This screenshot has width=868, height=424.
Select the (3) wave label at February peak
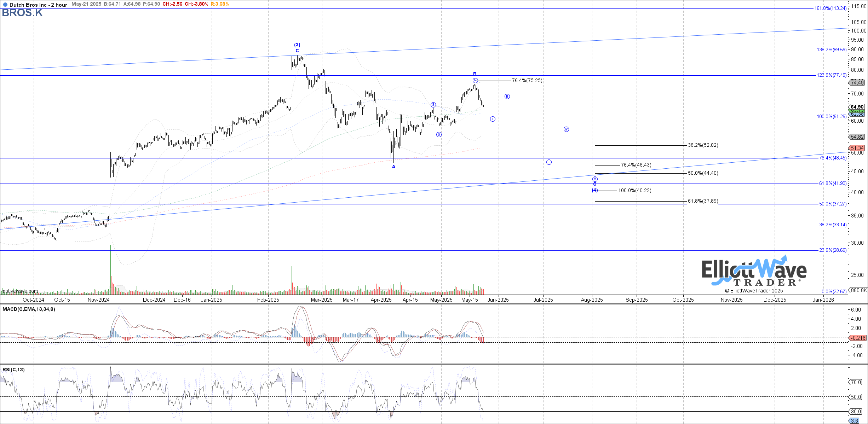297,45
